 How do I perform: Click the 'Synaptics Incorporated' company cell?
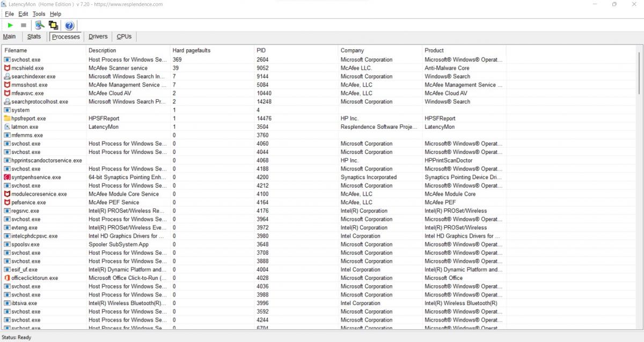coord(369,177)
